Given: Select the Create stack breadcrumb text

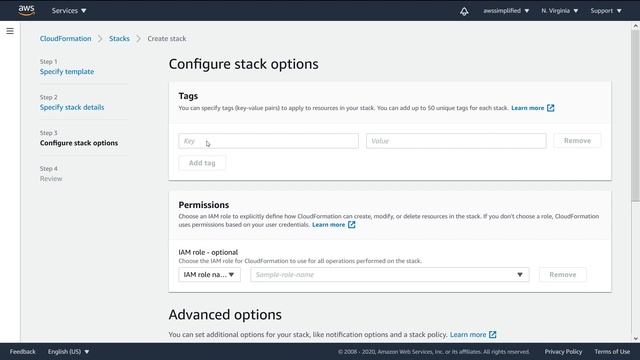Looking at the screenshot, I should pyautogui.click(x=167, y=38).
